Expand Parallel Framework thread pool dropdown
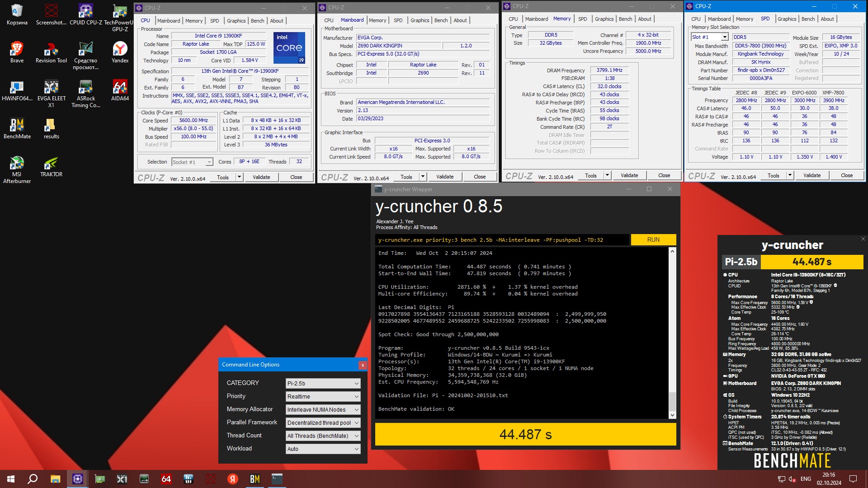Image resolution: width=868 pixels, height=488 pixels. coord(356,423)
